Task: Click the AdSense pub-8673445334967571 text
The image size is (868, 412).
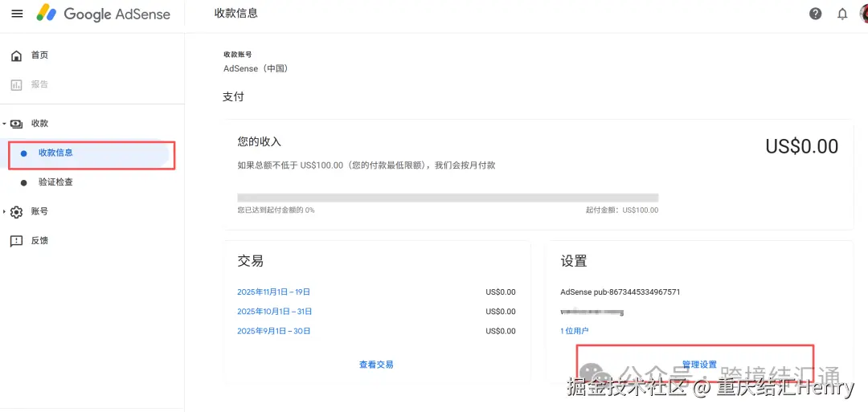Action: [x=620, y=292]
